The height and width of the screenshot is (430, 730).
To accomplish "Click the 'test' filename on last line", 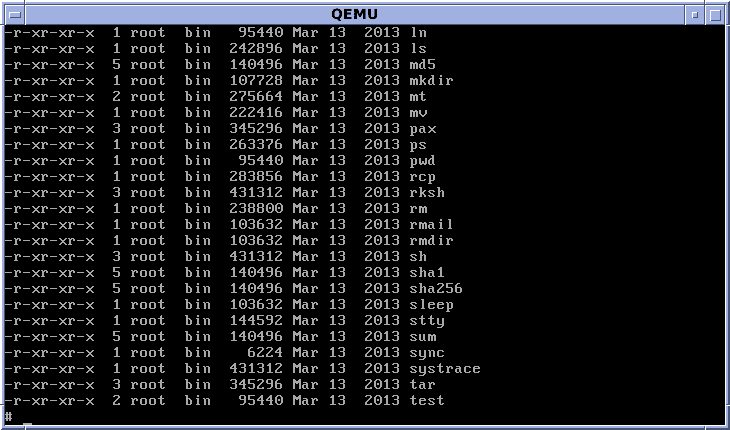I will pos(427,401).
